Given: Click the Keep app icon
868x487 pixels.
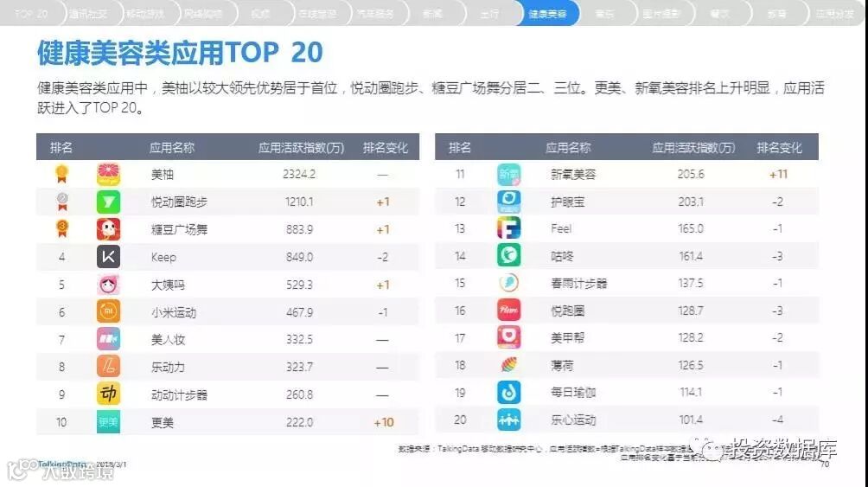Looking at the screenshot, I should (x=109, y=257).
